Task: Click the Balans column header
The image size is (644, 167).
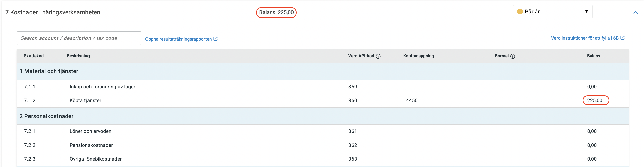Action: point(593,56)
